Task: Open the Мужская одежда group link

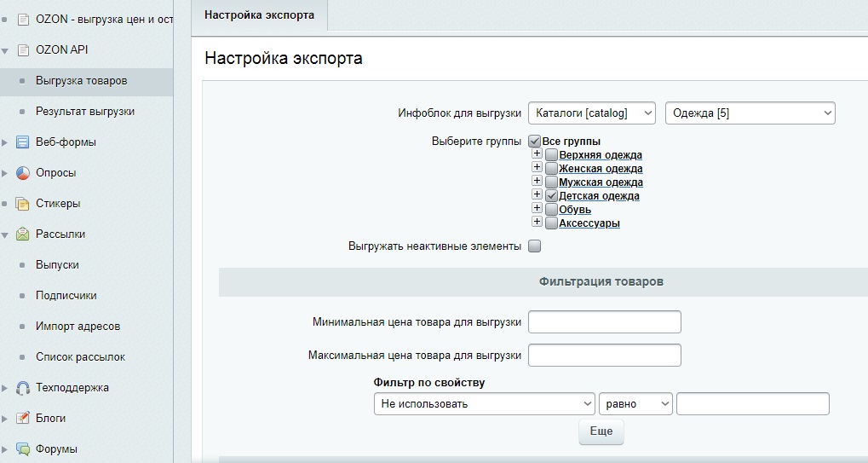Action: [x=601, y=182]
